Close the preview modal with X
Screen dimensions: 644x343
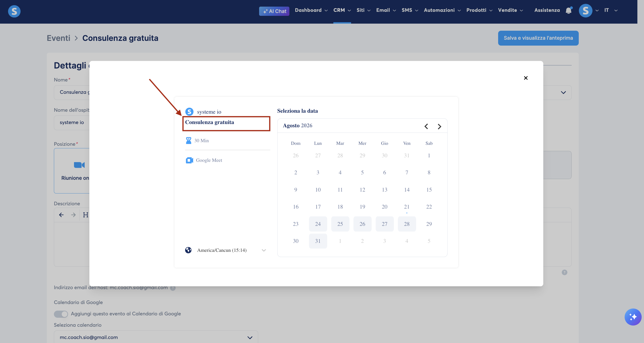coord(526,78)
